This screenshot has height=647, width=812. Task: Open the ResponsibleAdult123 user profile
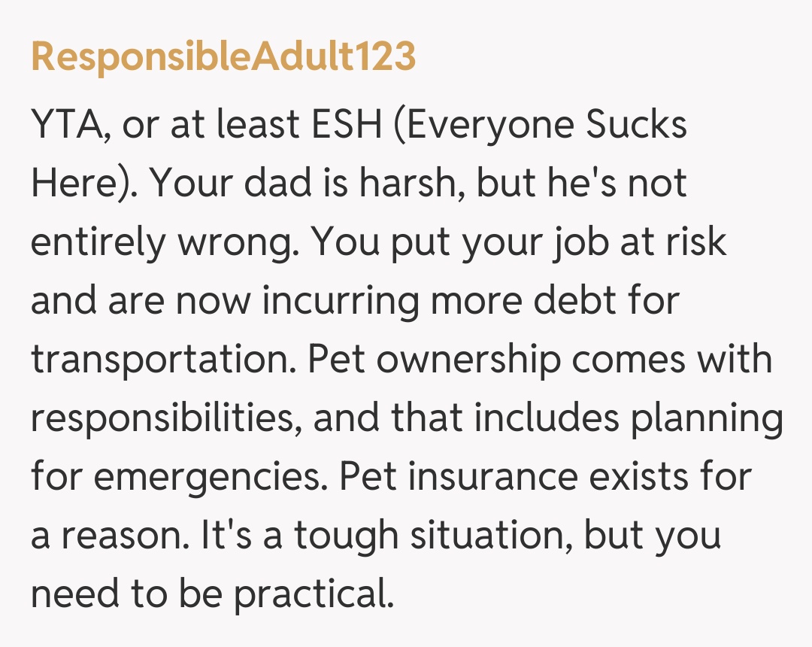pyautogui.click(x=223, y=58)
